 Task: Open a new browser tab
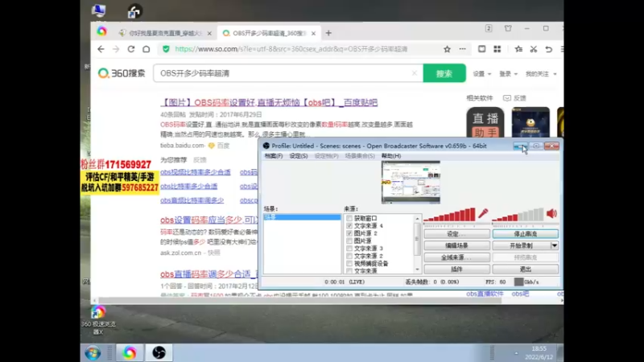coord(328,33)
